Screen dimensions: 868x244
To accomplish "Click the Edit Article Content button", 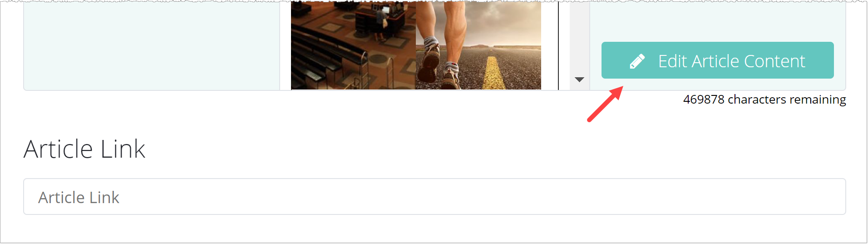I will point(717,60).
